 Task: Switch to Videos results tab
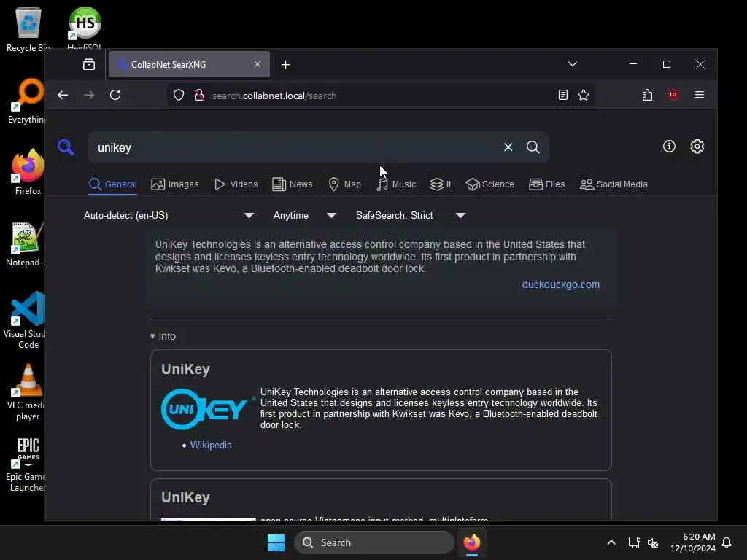(x=236, y=184)
